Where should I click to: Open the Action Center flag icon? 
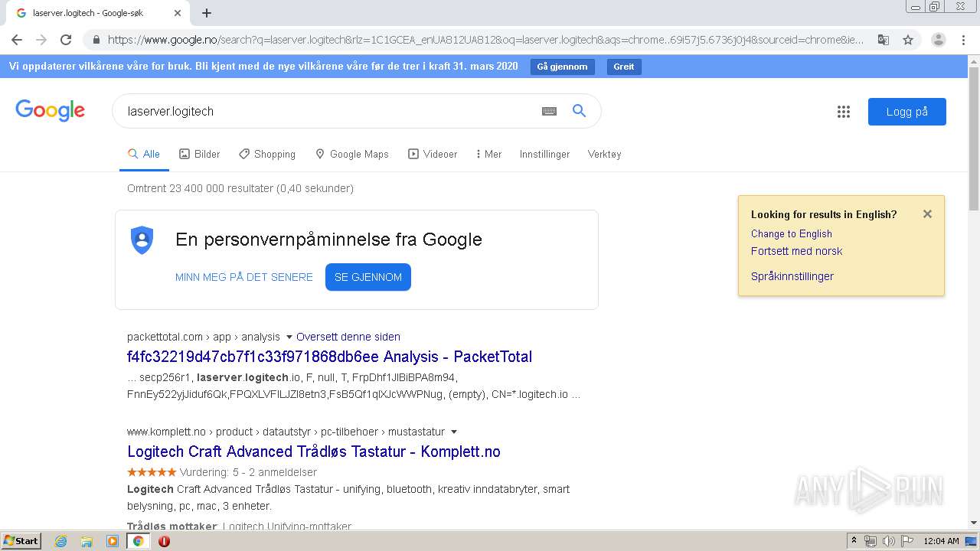tap(907, 541)
